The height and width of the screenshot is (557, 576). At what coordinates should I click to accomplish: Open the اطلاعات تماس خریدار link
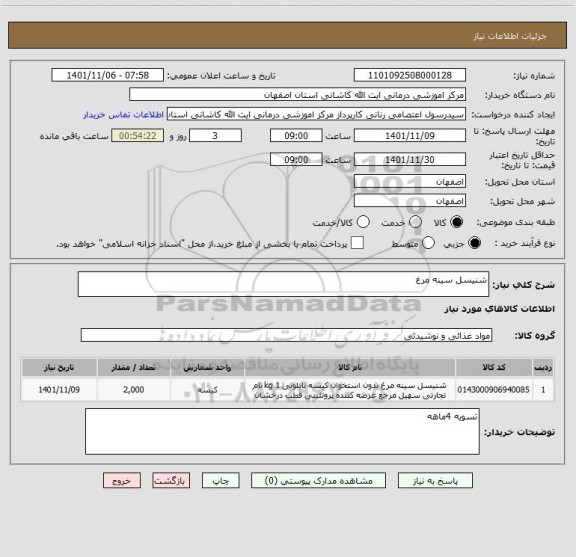click(x=123, y=115)
